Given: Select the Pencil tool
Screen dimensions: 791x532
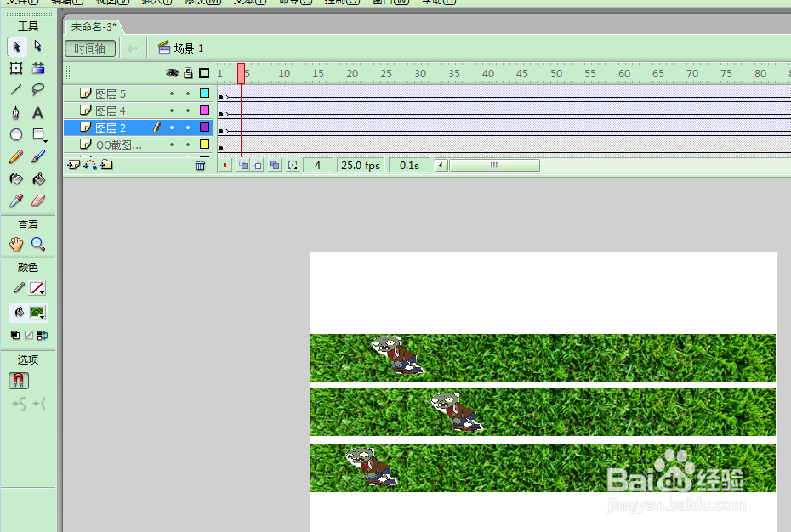Looking at the screenshot, I should pos(16,157).
